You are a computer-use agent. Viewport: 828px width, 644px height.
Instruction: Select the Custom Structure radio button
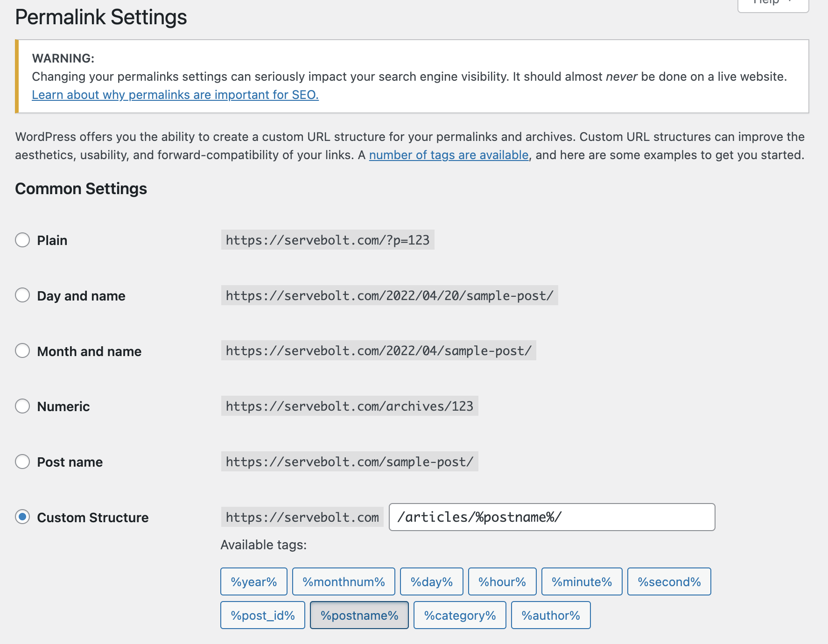pos(22,517)
